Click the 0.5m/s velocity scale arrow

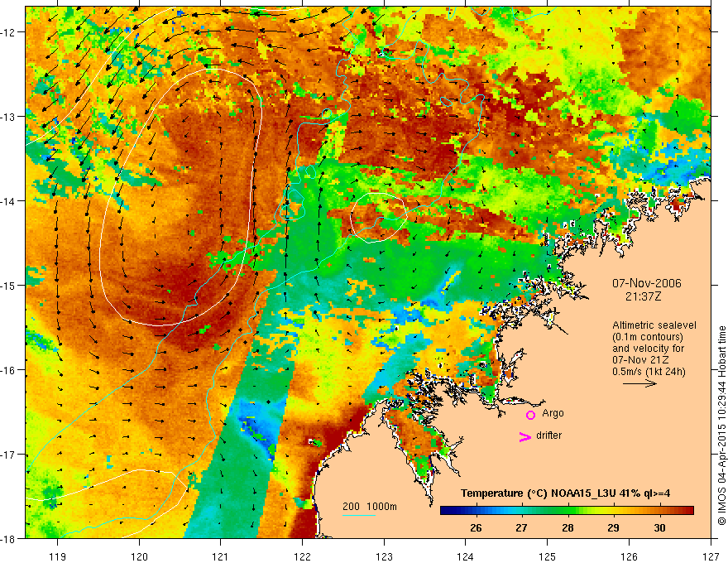[x=639, y=383]
